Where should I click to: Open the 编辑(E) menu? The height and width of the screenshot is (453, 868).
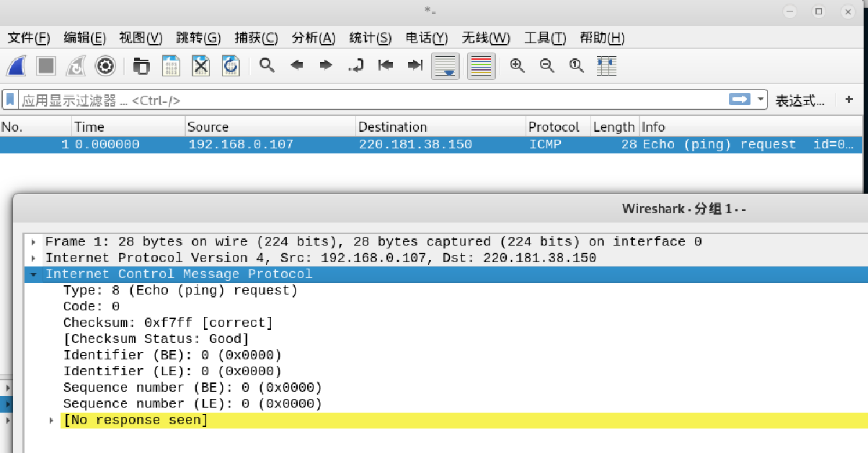pos(84,38)
